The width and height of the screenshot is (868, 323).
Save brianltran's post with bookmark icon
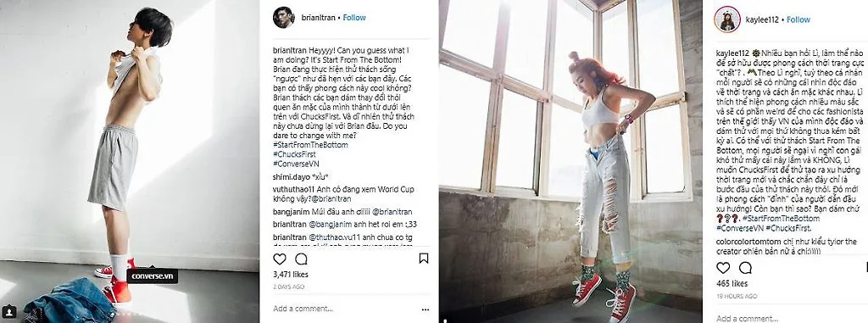(x=424, y=259)
